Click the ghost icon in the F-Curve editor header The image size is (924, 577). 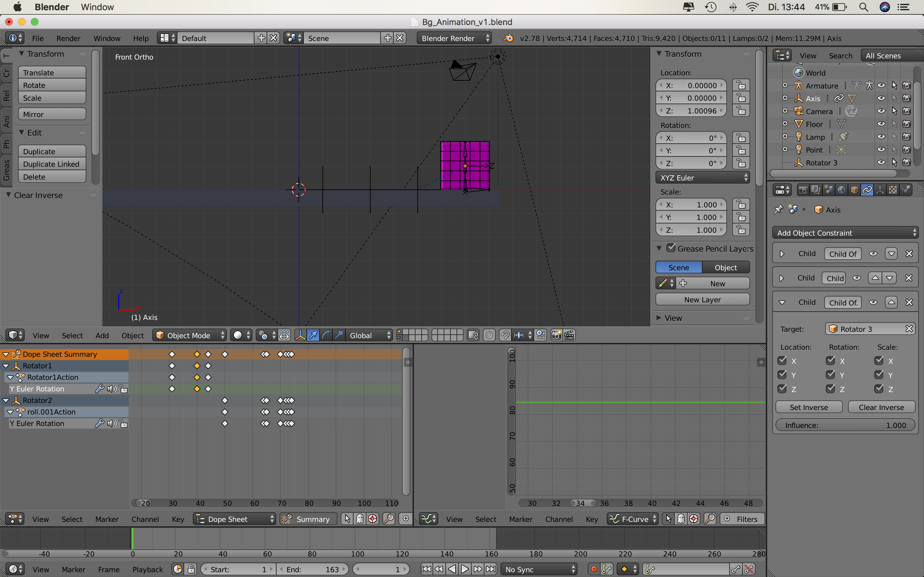coord(681,519)
